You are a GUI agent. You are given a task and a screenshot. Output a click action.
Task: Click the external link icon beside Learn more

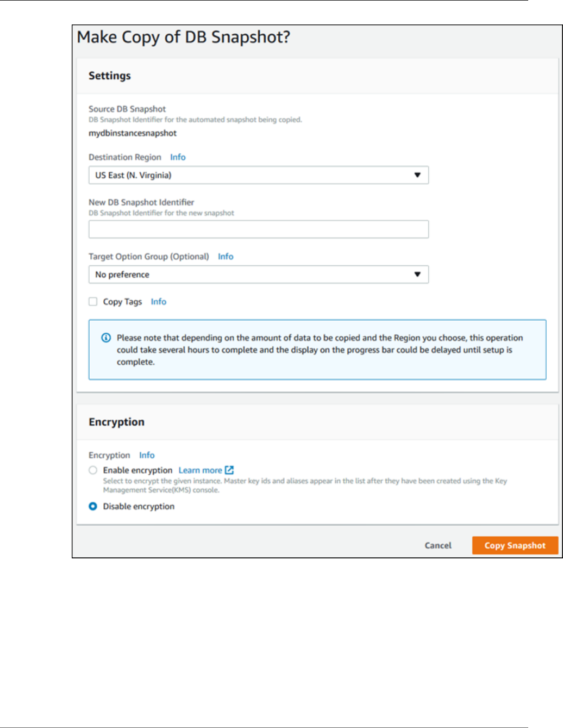coord(229,470)
